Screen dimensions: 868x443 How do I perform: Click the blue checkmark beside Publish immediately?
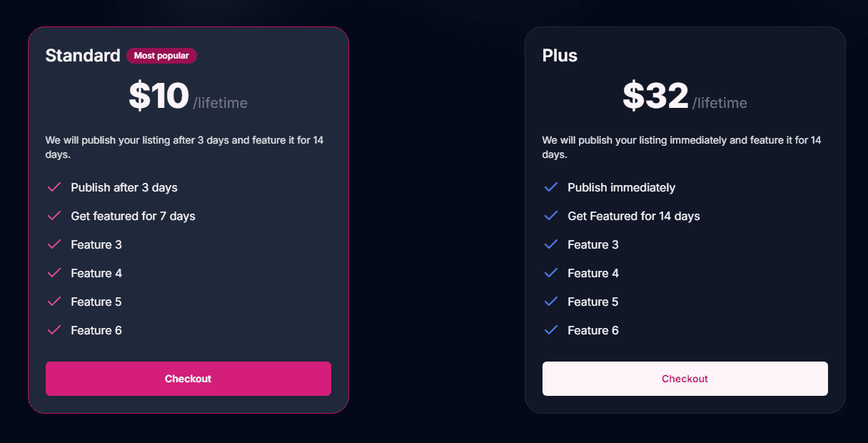click(x=551, y=187)
